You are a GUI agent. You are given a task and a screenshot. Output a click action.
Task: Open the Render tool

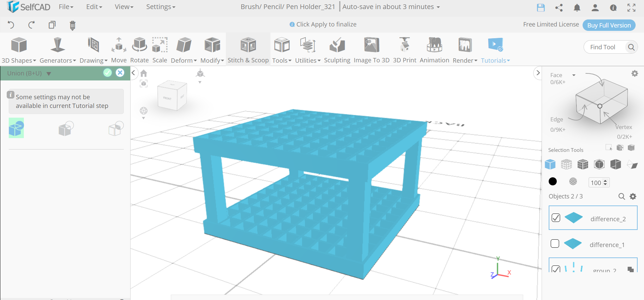465,50
